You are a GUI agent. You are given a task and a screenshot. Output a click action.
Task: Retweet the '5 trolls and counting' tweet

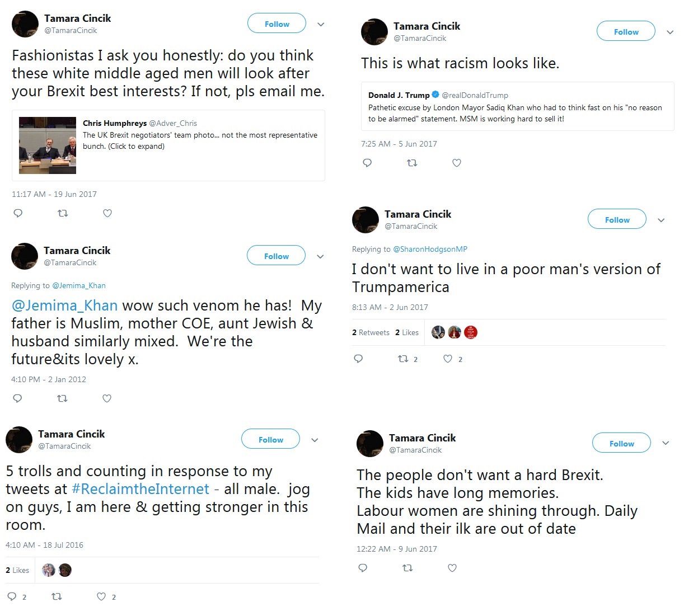pos(57,596)
